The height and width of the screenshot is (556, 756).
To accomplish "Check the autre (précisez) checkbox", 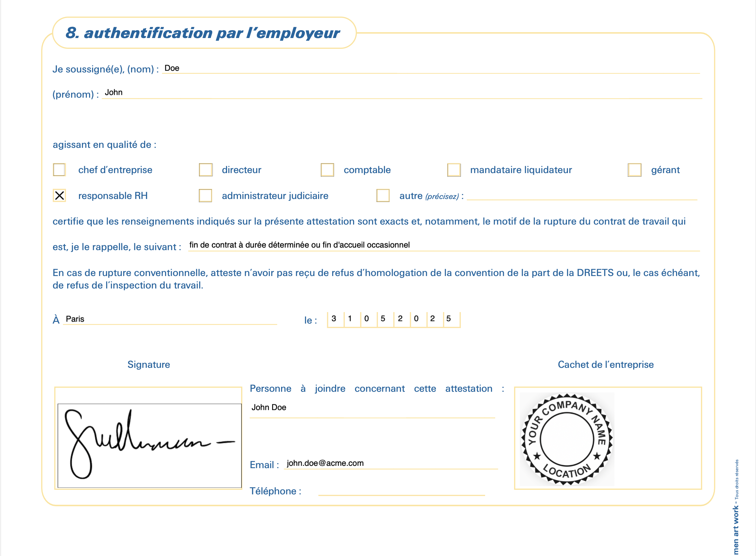I will 383,195.
